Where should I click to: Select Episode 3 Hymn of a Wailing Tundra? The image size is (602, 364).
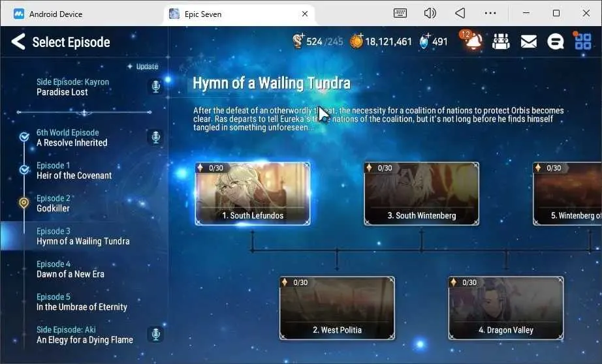(83, 236)
